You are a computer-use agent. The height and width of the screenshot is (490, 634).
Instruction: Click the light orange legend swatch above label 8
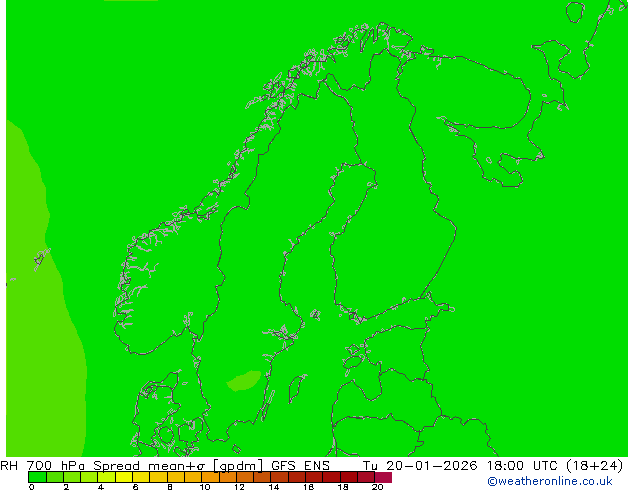(176, 477)
